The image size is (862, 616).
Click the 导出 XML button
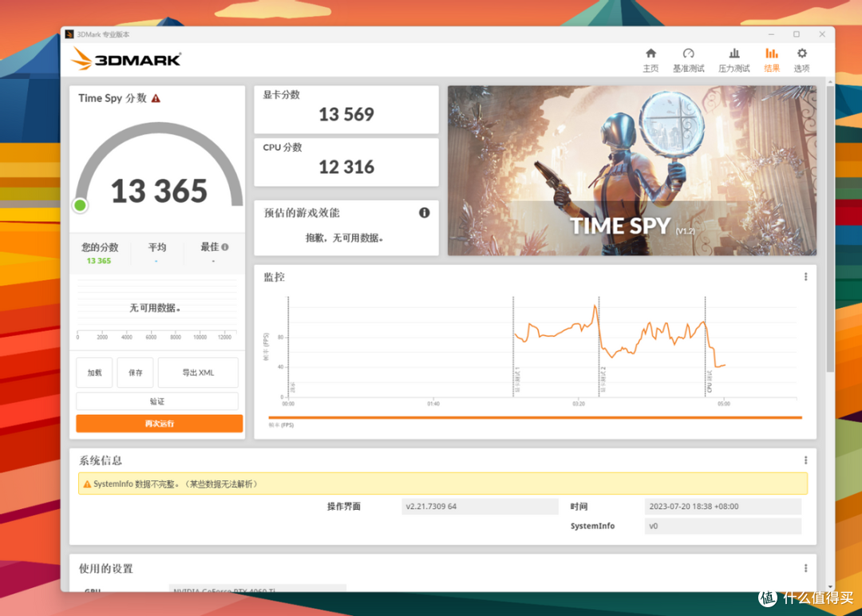pyautogui.click(x=198, y=373)
